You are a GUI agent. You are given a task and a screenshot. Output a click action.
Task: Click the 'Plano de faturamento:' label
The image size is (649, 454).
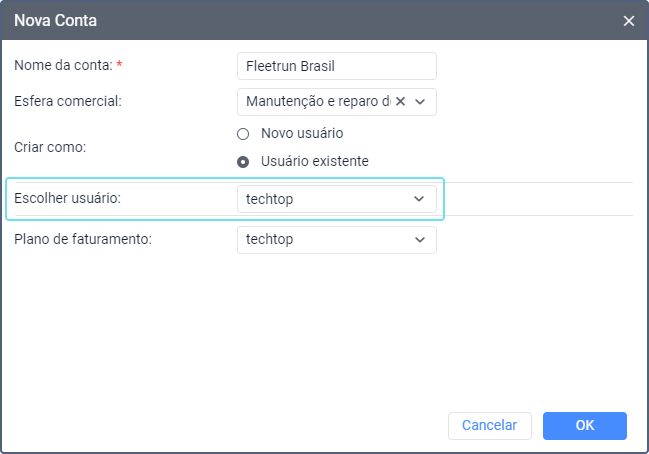81,240
